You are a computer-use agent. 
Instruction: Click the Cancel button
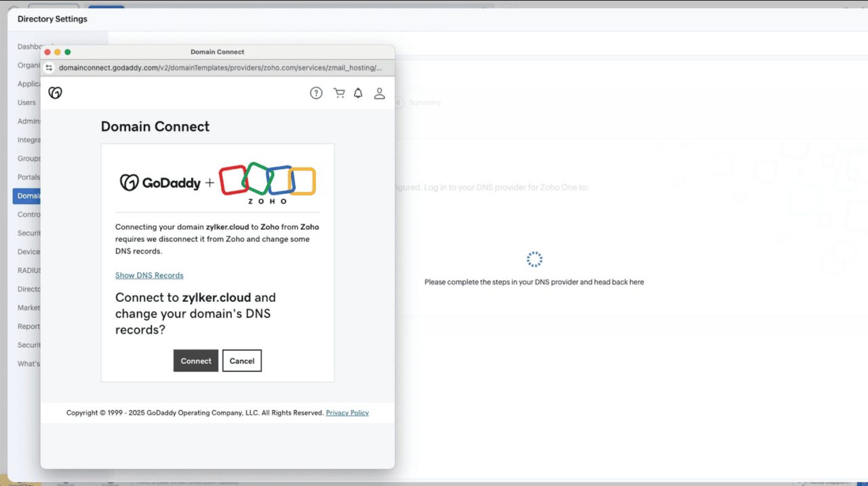(242, 361)
